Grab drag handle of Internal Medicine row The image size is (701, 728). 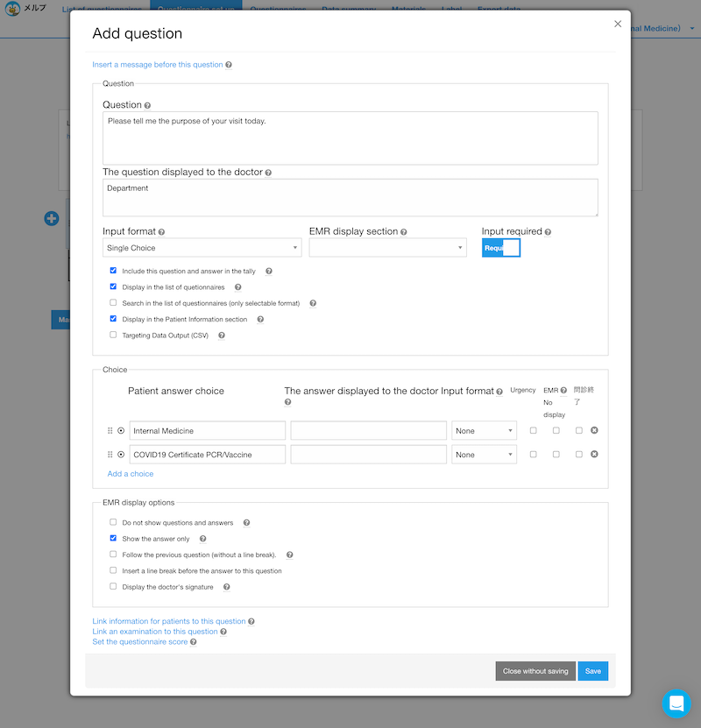(110, 430)
